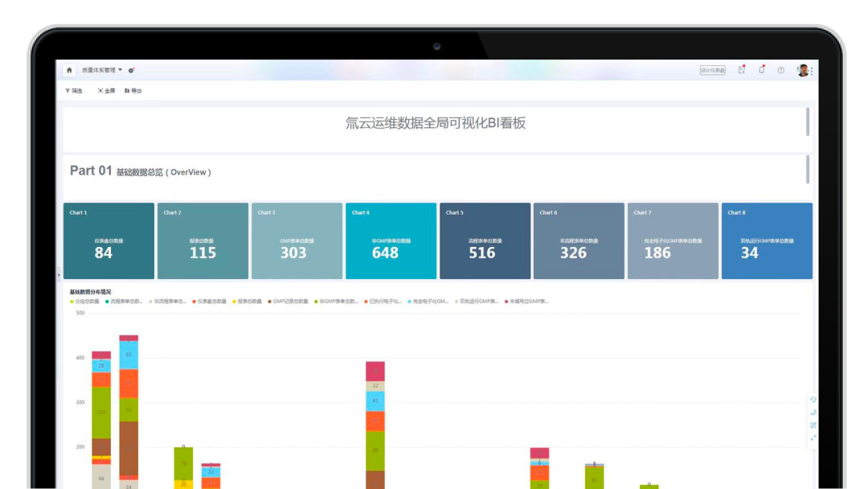Toggle the 仪表盘总数量 legend series
This screenshot has width=868, height=489.
(209, 302)
